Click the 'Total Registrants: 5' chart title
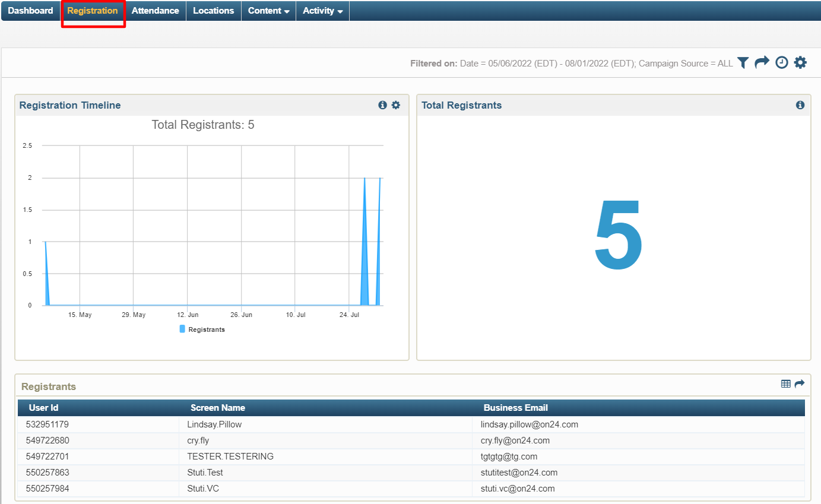 [203, 125]
